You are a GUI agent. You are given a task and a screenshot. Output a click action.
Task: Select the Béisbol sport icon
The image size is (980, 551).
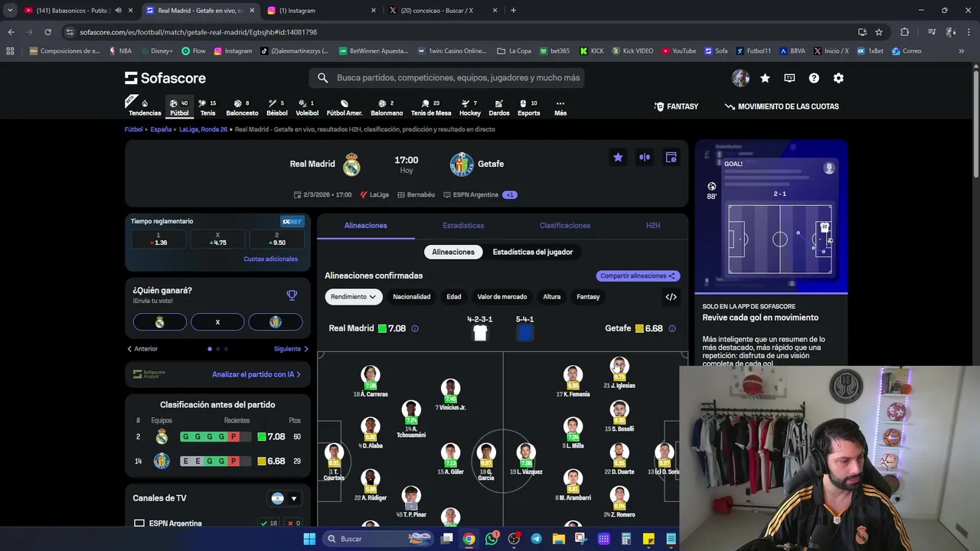tap(277, 107)
